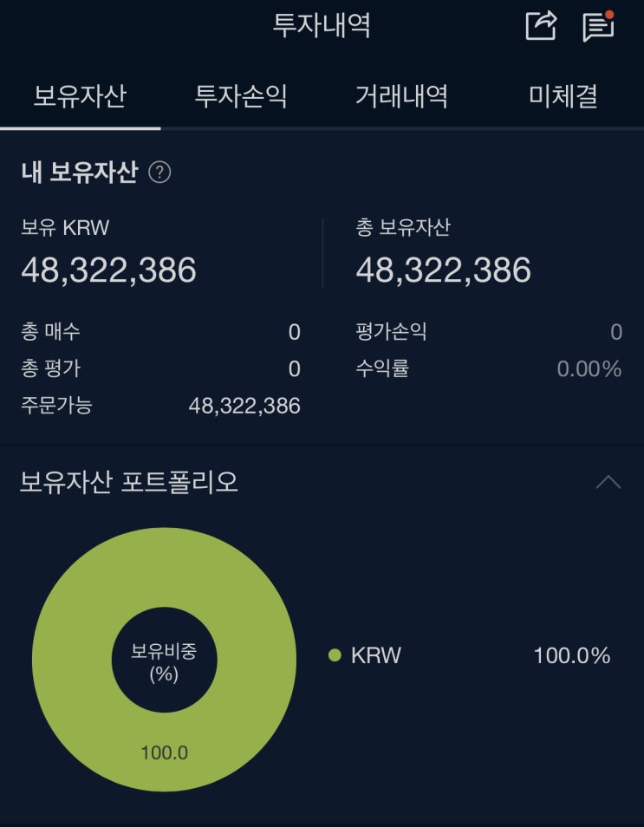Open the 투자손익 tab

coord(241,96)
